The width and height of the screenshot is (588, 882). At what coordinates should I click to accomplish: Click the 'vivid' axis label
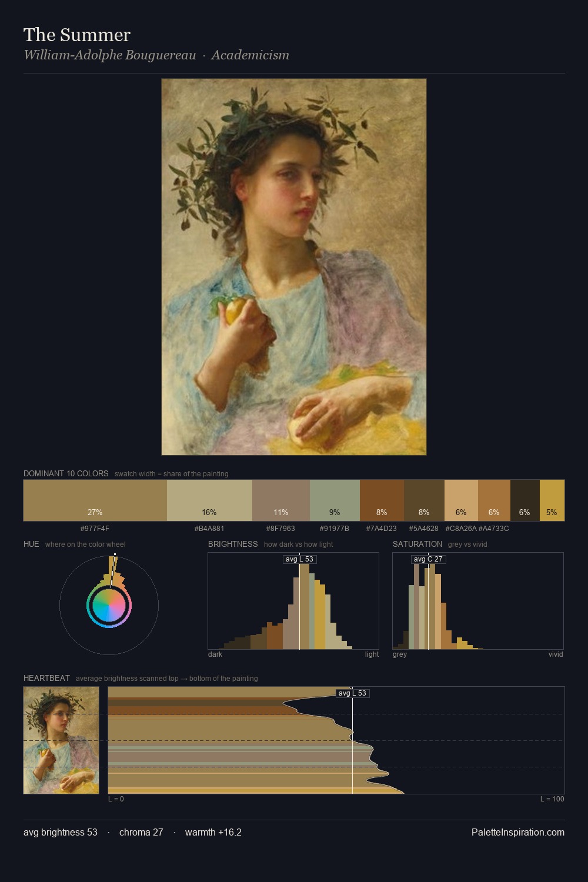click(x=556, y=654)
